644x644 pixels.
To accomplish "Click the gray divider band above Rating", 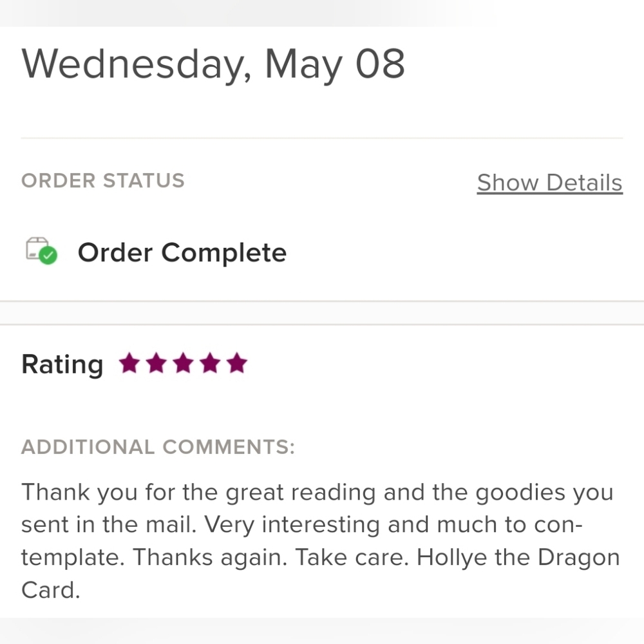I will 322,313.
